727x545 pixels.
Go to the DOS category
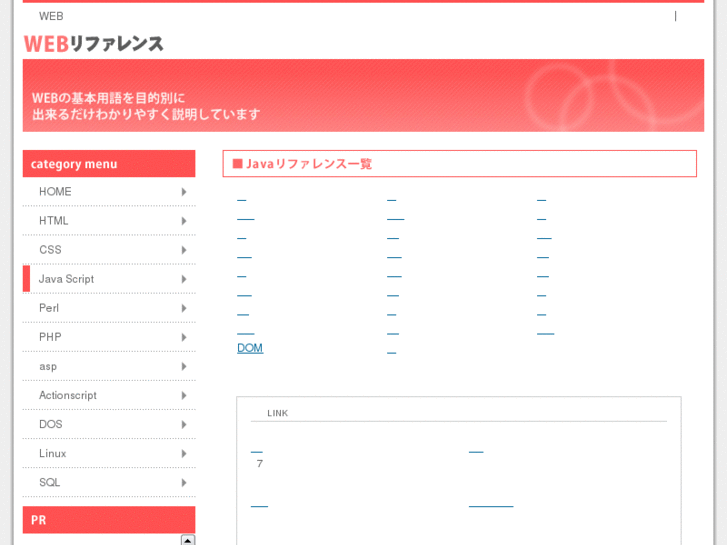tap(109, 424)
